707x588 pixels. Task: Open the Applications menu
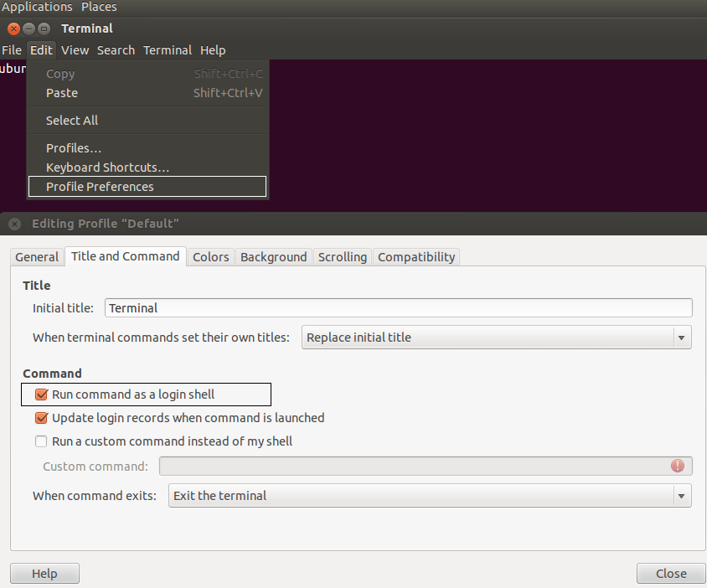pyautogui.click(x=37, y=7)
